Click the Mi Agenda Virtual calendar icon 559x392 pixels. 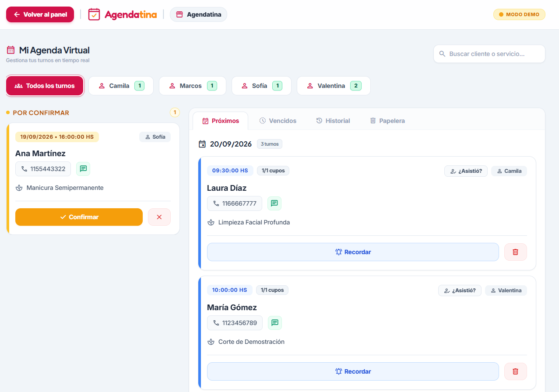[11, 50]
